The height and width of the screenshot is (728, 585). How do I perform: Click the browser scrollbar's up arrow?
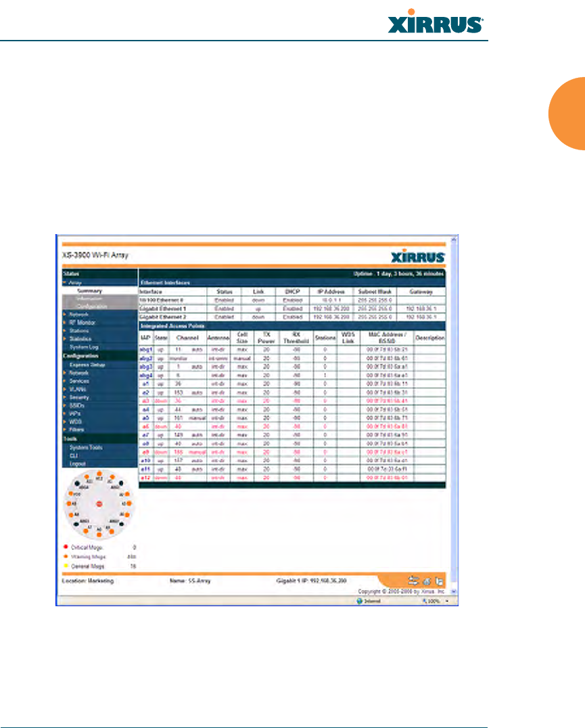tap(454, 239)
